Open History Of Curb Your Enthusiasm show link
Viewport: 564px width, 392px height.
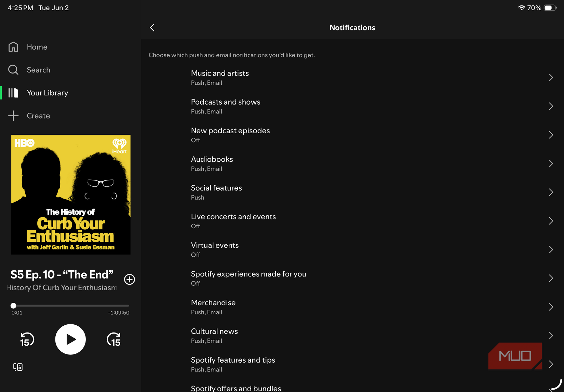62,288
